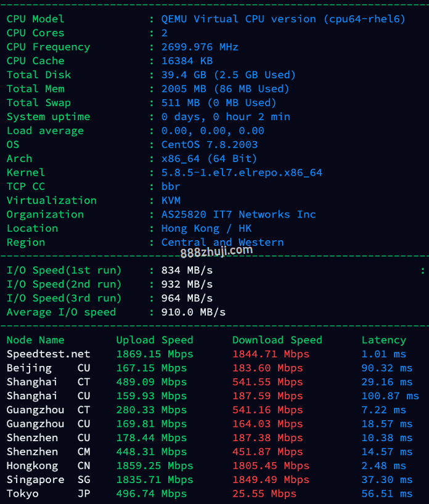Click the Upload Speed column header
Screen dimensions: 429x504
pos(155,340)
